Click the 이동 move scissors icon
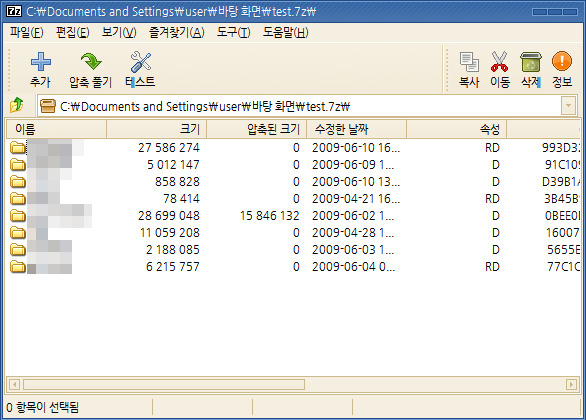The width and height of the screenshot is (586, 420). [x=500, y=62]
